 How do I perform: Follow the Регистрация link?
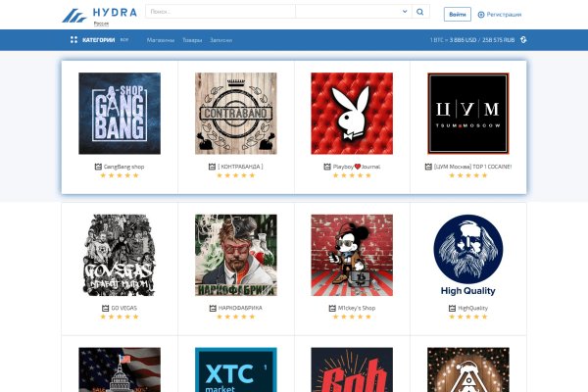(x=505, y=15)
